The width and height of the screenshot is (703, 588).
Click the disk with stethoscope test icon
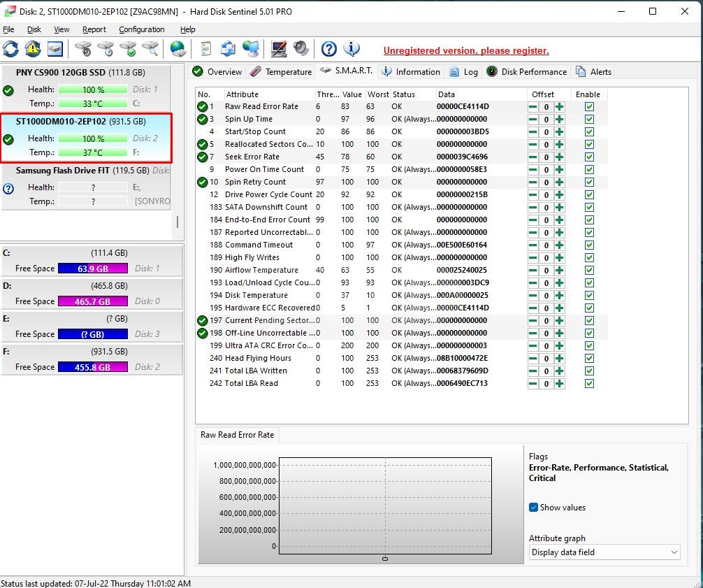(83, 49)
